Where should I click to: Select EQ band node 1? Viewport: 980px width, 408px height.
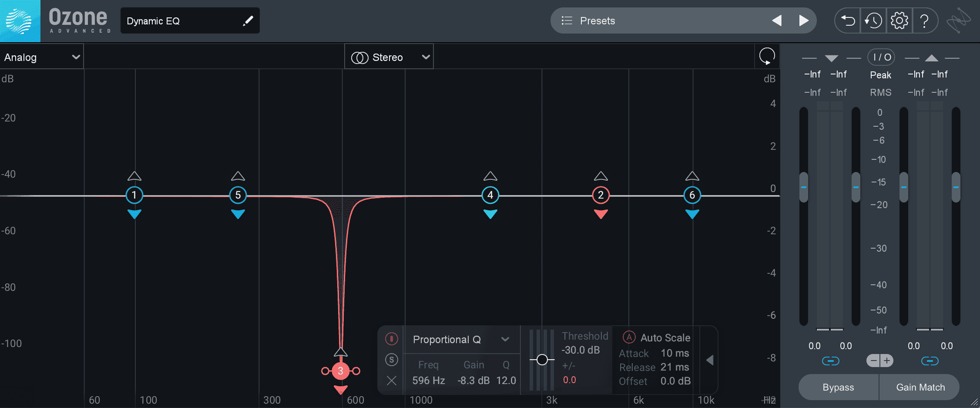(x=134, y=195)
